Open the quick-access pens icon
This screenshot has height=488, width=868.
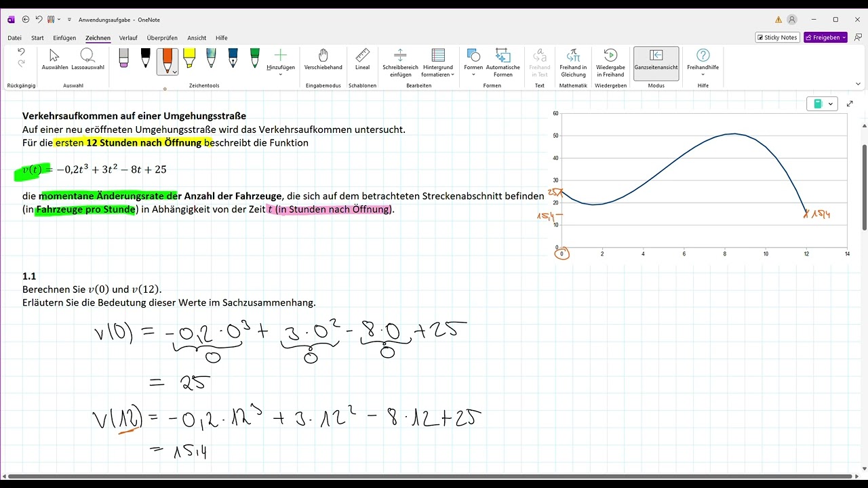52,20
